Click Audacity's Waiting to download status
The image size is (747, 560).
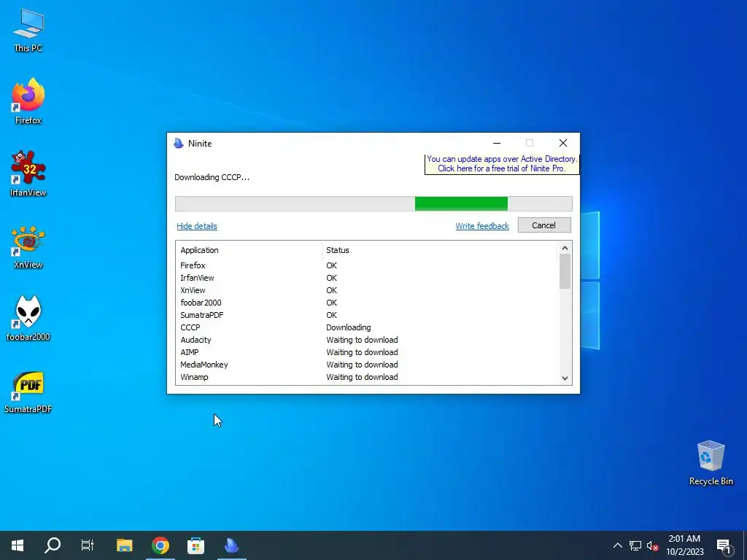(362, 340)
